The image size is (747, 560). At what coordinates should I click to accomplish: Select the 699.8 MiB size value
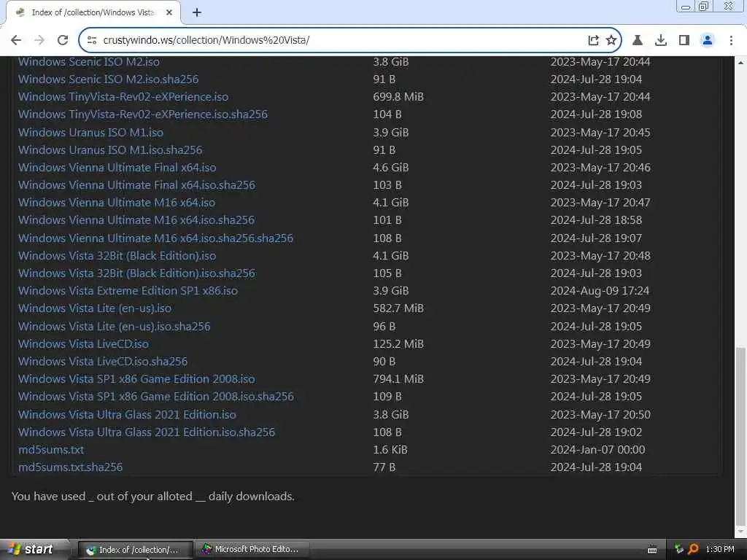pyautogui.click(x=398, y=97)
